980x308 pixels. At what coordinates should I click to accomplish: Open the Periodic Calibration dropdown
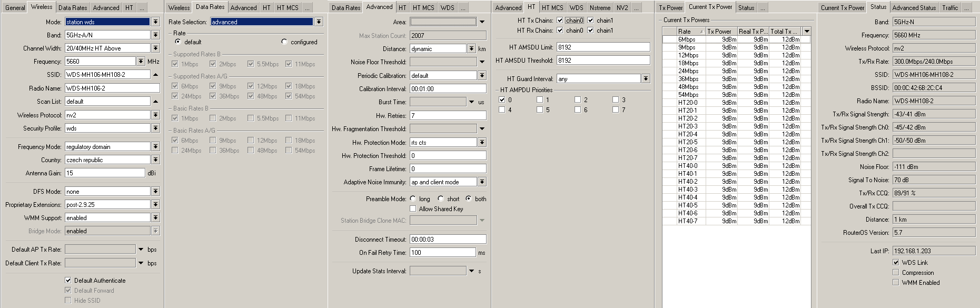(482, 75)
